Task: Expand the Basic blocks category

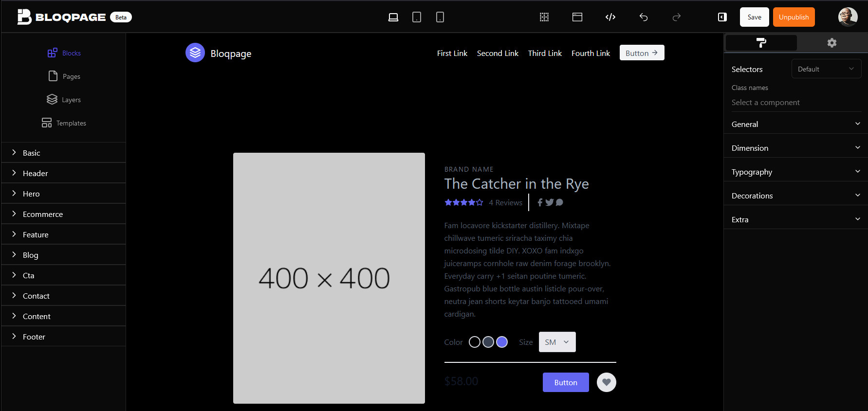Action: pos(64,153)
